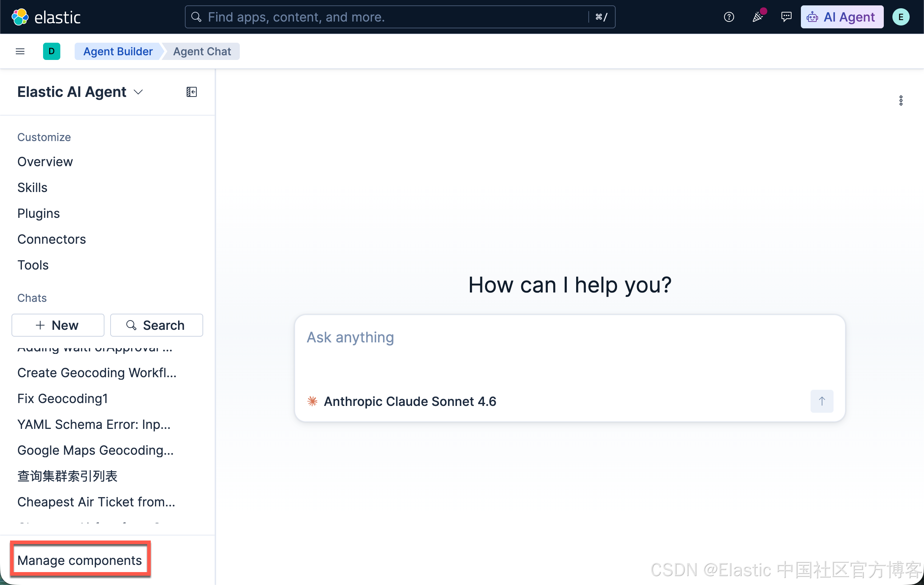This screenshot has height=585, width=924.
Task: Select the Agent Chat breadcrumb
Action: click(202, 51)
